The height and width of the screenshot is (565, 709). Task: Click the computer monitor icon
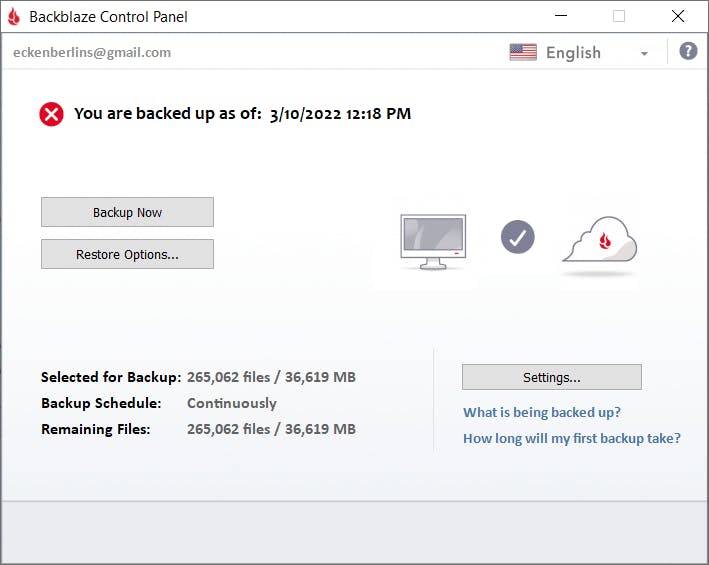(433, 242)
